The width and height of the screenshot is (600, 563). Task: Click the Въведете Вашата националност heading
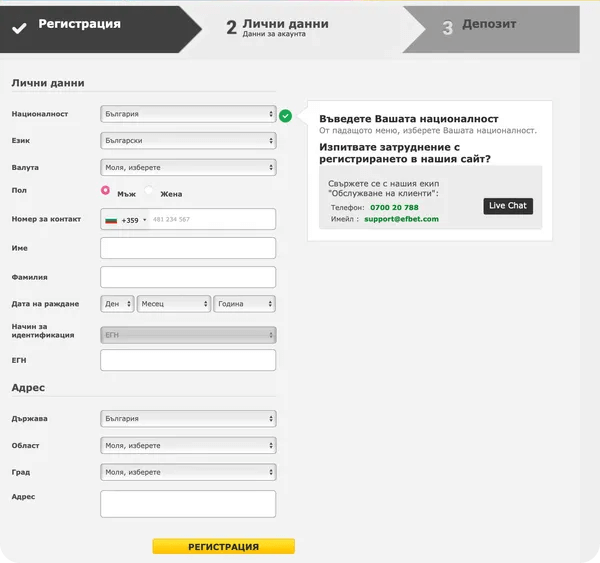click(x=409, y=119)
